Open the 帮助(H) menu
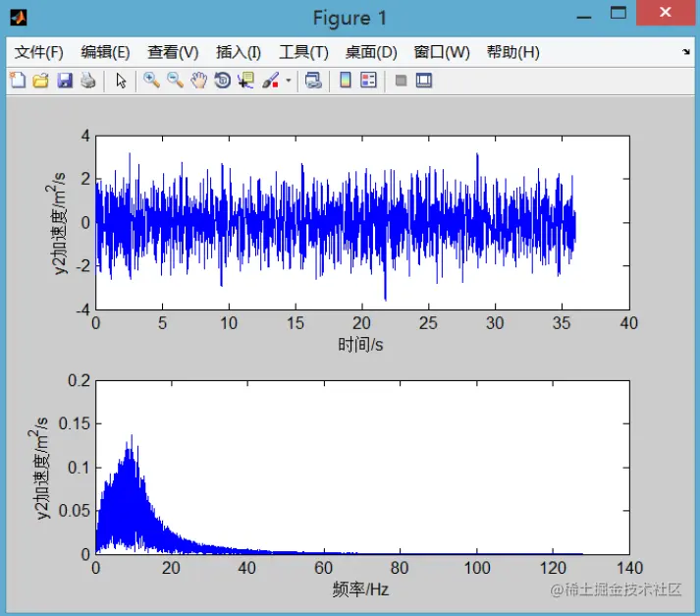This screenshot has width=700, height=616. [x=512, y=52]
